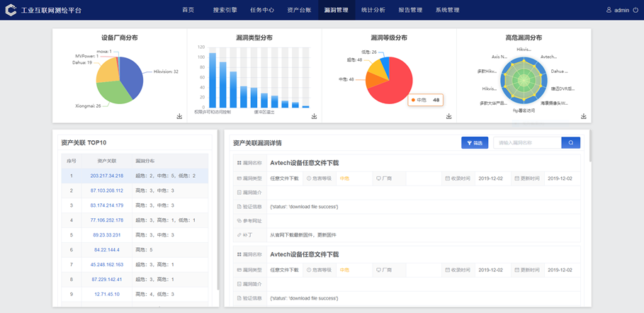Open the 首页 menu item
The image size is (644, 313).
(x=188, y=11)
